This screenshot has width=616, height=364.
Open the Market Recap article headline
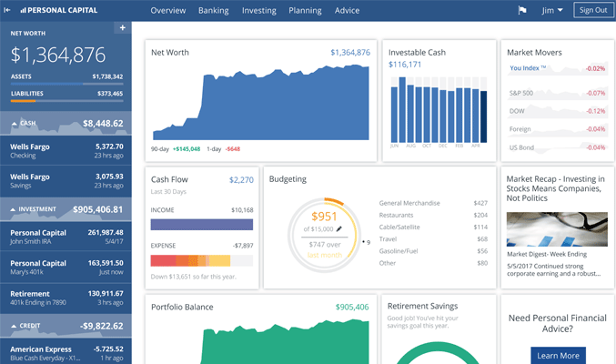[555, 188]
